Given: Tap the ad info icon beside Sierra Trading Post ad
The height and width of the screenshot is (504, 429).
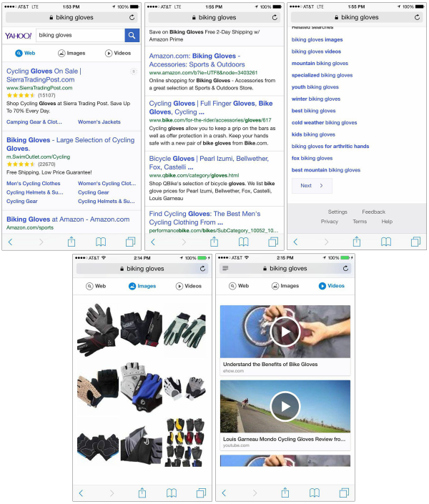Looking at the screenshot, I should pyautogui.click(x=134, y=71).
